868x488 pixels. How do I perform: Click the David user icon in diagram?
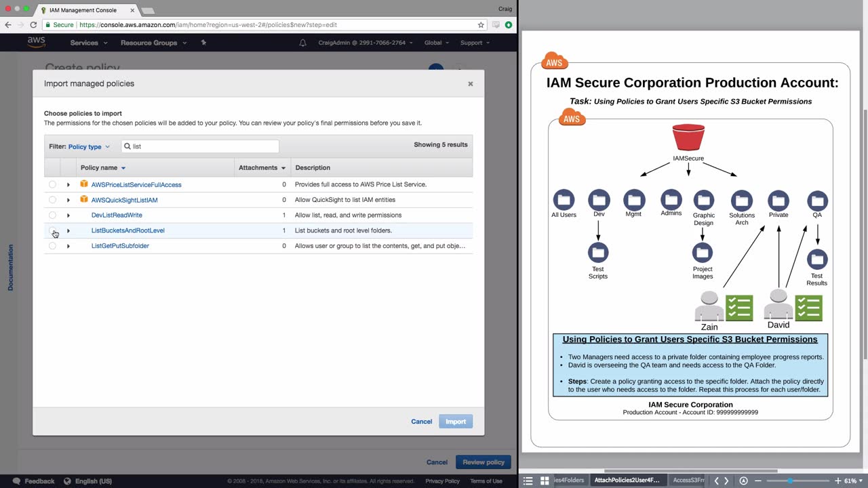click(778, 304)
